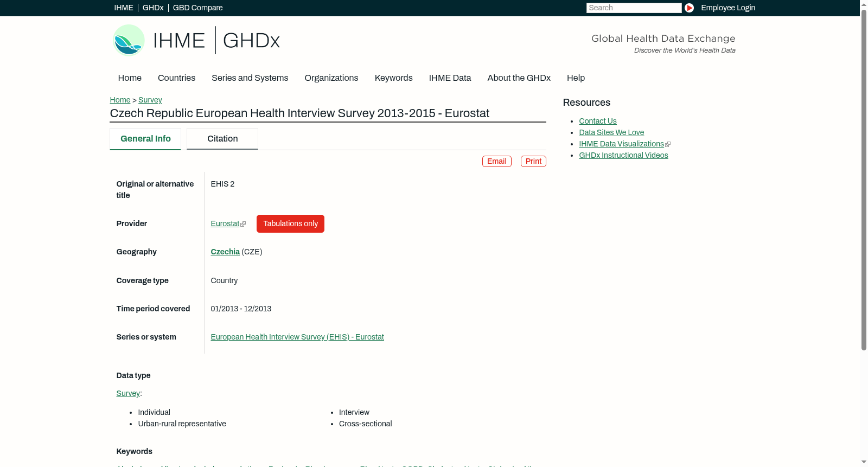Open Series and Systems menu item
868x467 pixels.
pos(250,78)
